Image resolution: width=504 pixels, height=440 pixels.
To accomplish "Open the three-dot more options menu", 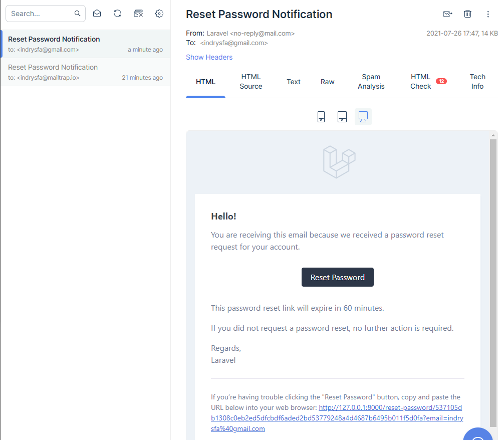I will pos(488,14).
